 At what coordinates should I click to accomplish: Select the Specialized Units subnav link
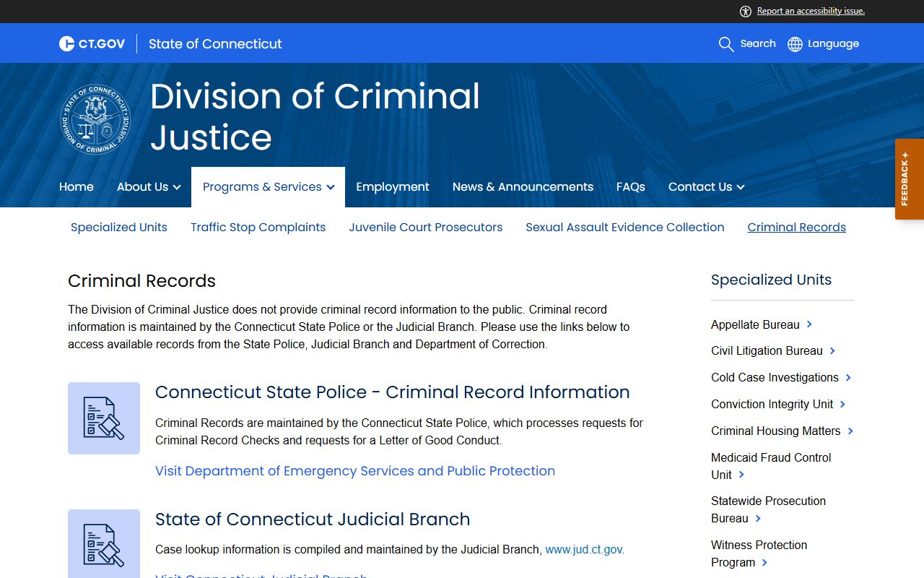click(119, 227)
